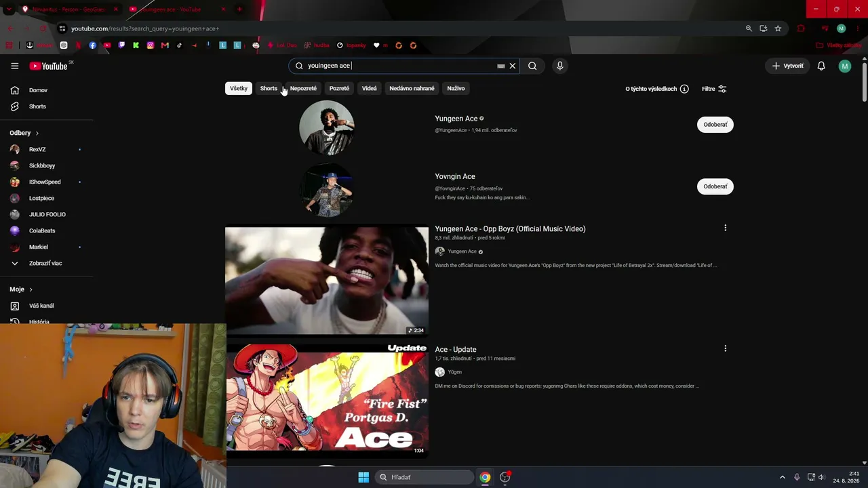
Task: Select the Všetky filter chip
Action: (239, 88)
